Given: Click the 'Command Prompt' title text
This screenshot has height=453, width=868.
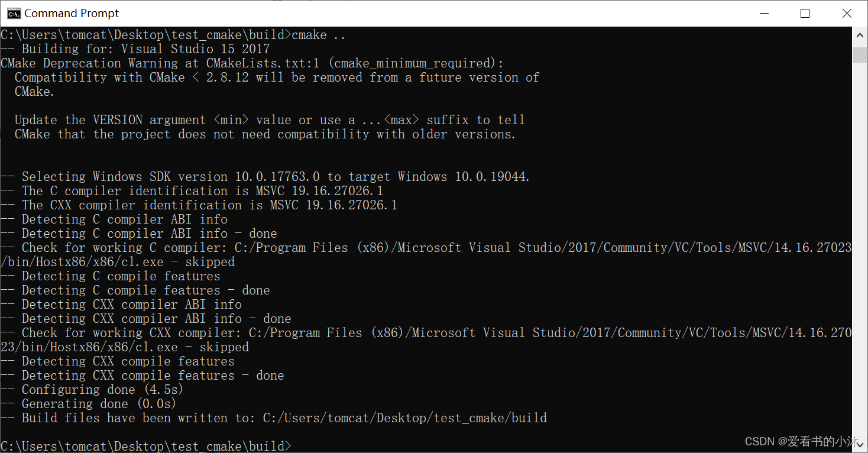Looking at the screenshot, I should 72,13.
